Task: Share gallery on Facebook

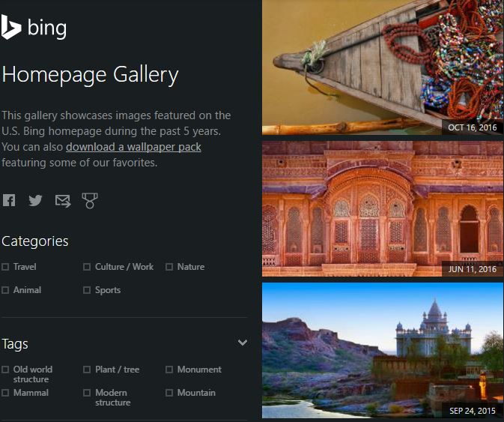Action: coord(9,200)
